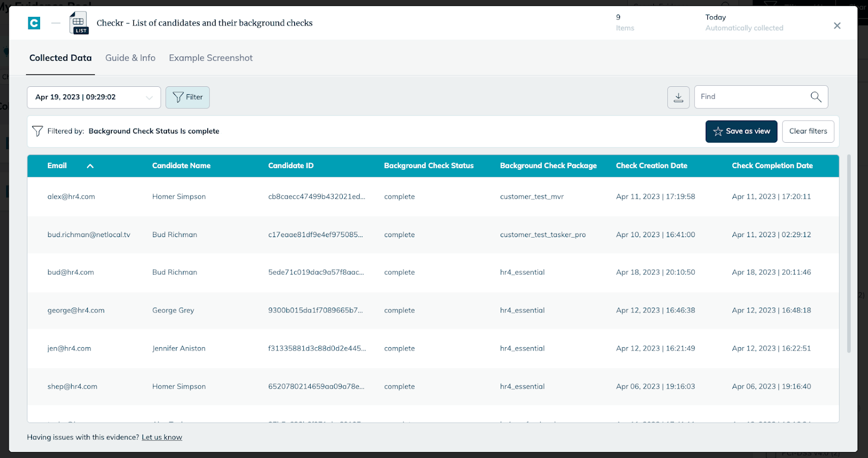868x458 pixels.
Task: Click the Email column header
Action: point(57,166)
